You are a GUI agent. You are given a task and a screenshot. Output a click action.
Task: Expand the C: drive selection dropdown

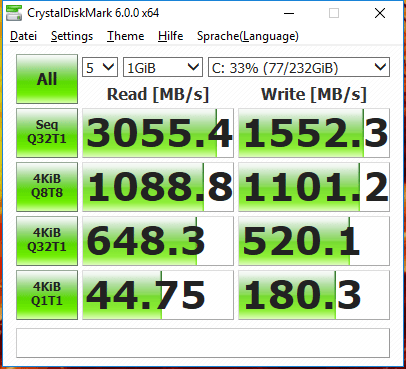(299, 68)
